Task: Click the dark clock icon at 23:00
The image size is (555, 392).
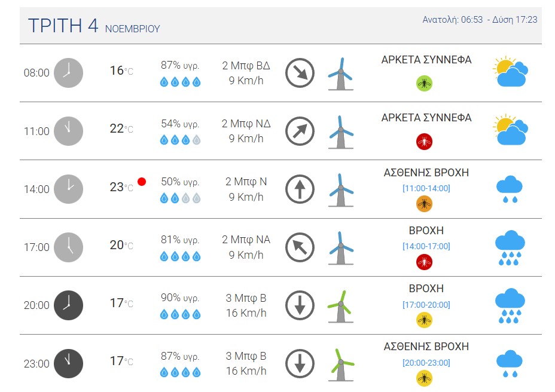Action: (x=68, y=363)
